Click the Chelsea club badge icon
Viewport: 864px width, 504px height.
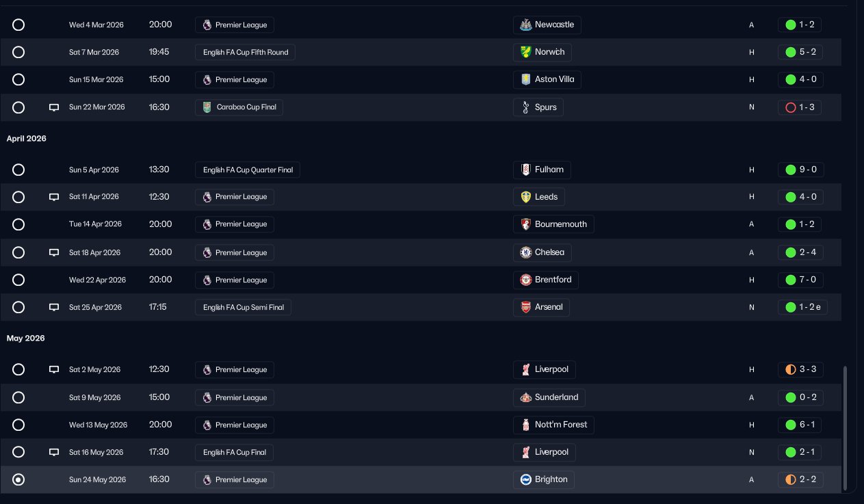(525, 252)
